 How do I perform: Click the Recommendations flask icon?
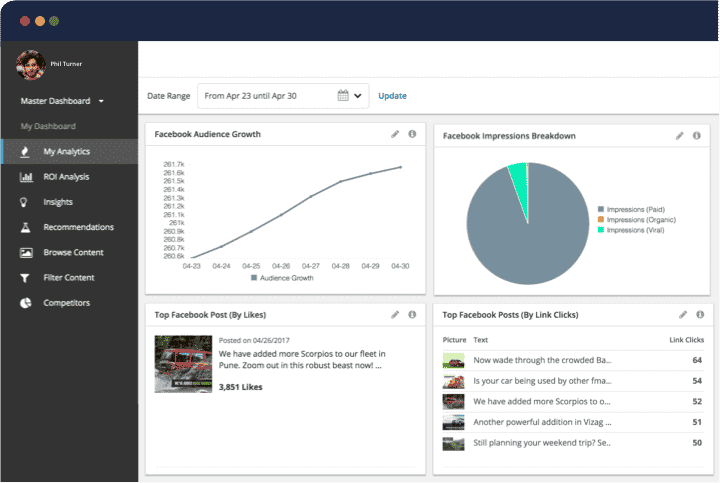tap(25, 227)
